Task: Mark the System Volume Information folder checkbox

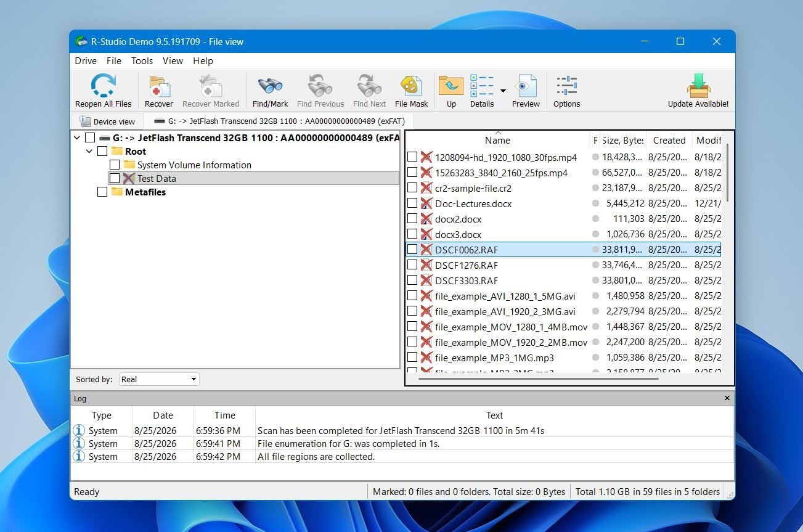Action: [x=115, y=165]
